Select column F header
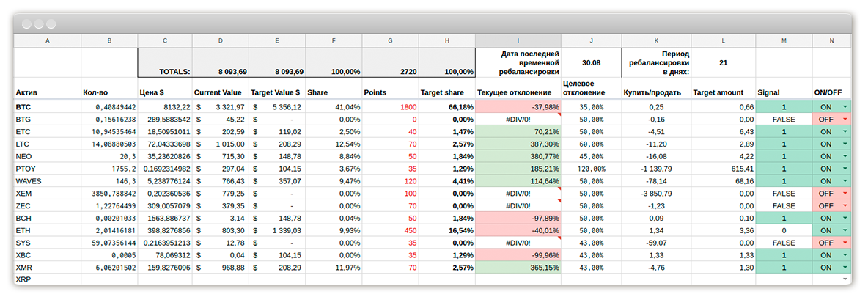Image resolution: width=868 pixels, height=297 pixels. point(334,41)
